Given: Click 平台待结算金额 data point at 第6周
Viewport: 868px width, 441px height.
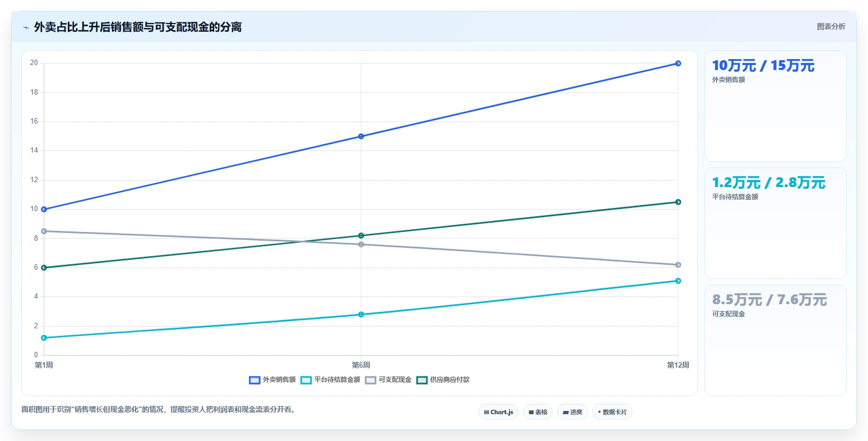Looking at the screenshot, I should coord(361,315).
